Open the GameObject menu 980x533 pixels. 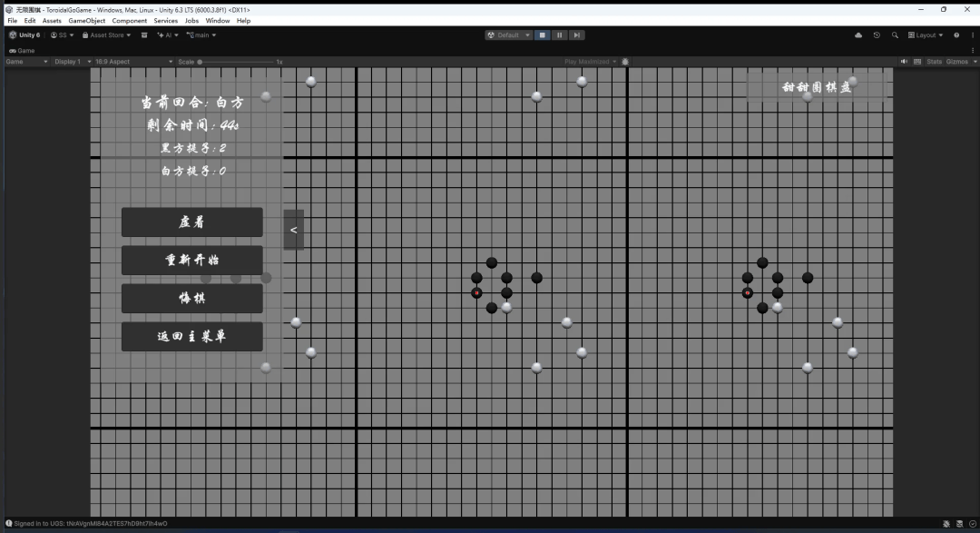tap(86, 20)
